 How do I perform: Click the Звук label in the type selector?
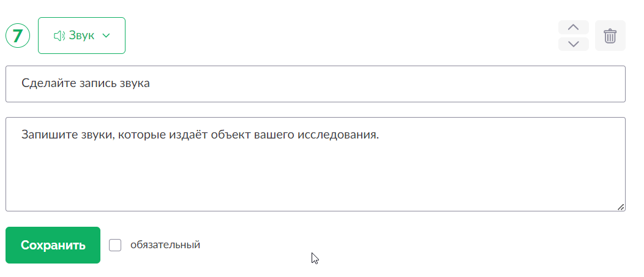tap(81, 36)
